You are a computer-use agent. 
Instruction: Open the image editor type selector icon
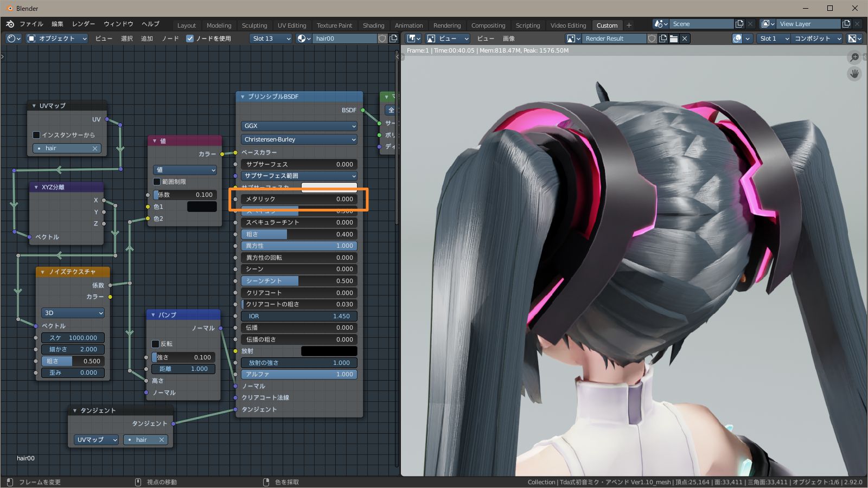pyautogui.click(x=414, y=38)
